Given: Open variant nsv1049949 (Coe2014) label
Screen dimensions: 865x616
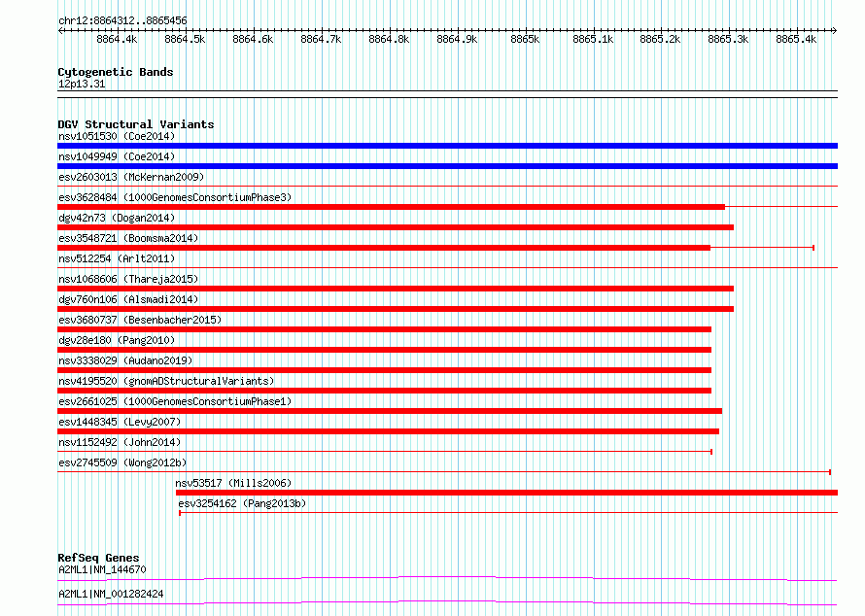Looking at the screenshot, I should tap(117, 156).
